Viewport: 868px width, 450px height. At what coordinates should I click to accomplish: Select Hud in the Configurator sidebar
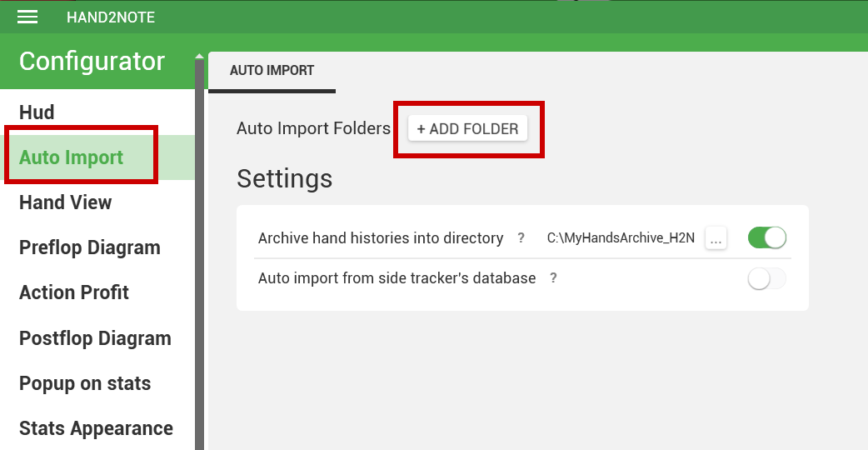[37, 112]
